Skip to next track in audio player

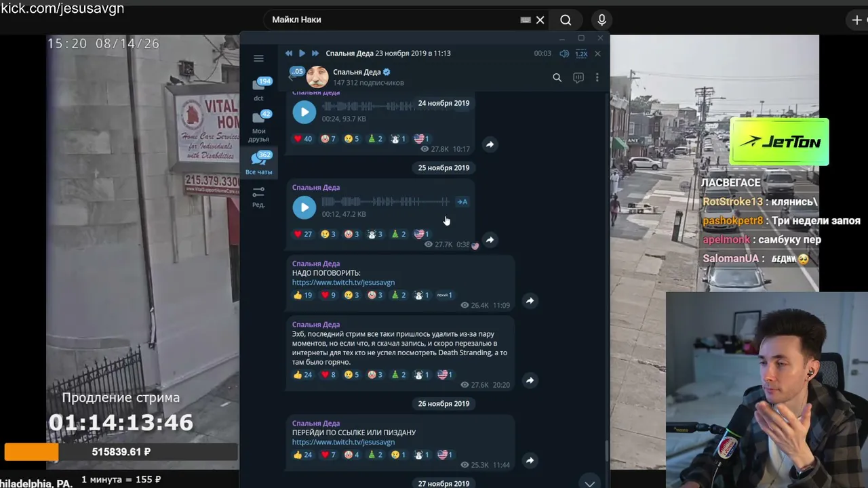click(315, 53)
